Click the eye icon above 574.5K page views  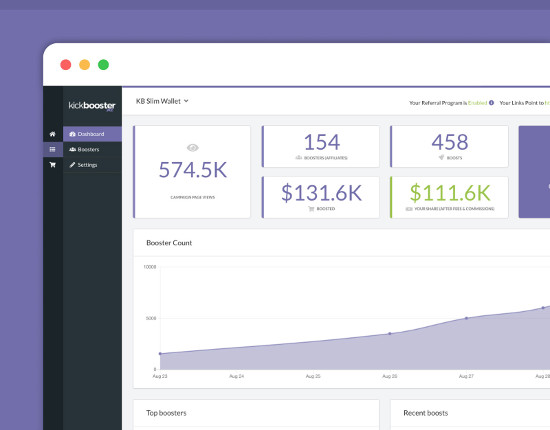[x=193, y=148]
